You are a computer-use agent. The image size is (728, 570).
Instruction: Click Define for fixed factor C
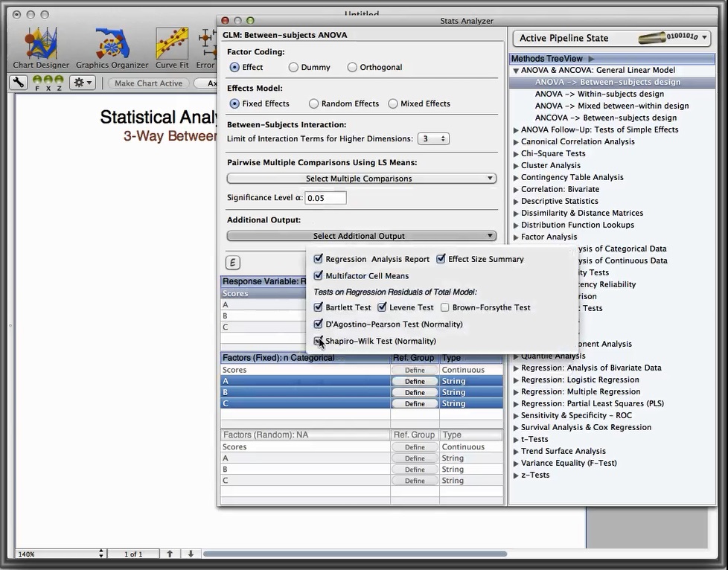415,404
